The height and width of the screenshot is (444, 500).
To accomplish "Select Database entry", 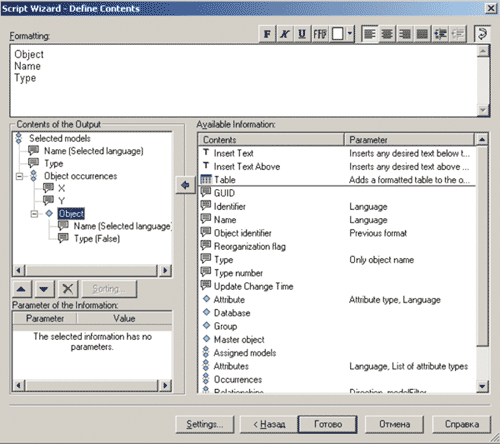I will click(x=232, y=313).
